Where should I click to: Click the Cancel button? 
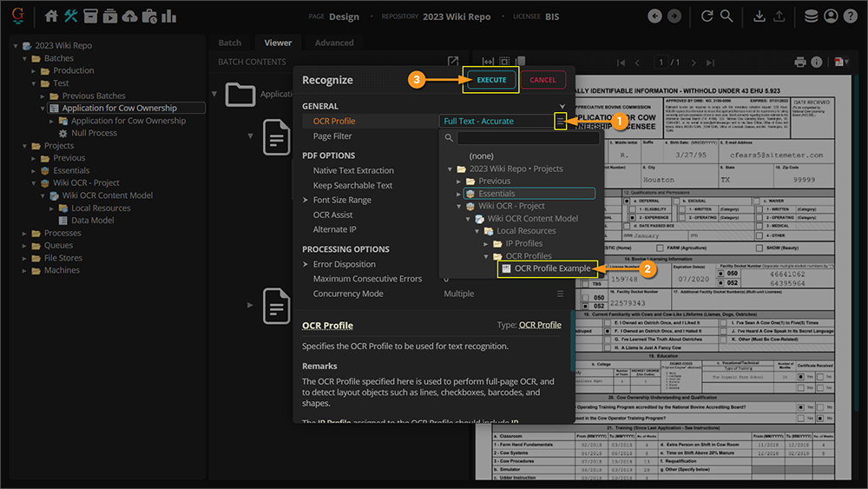click(542, 80)
